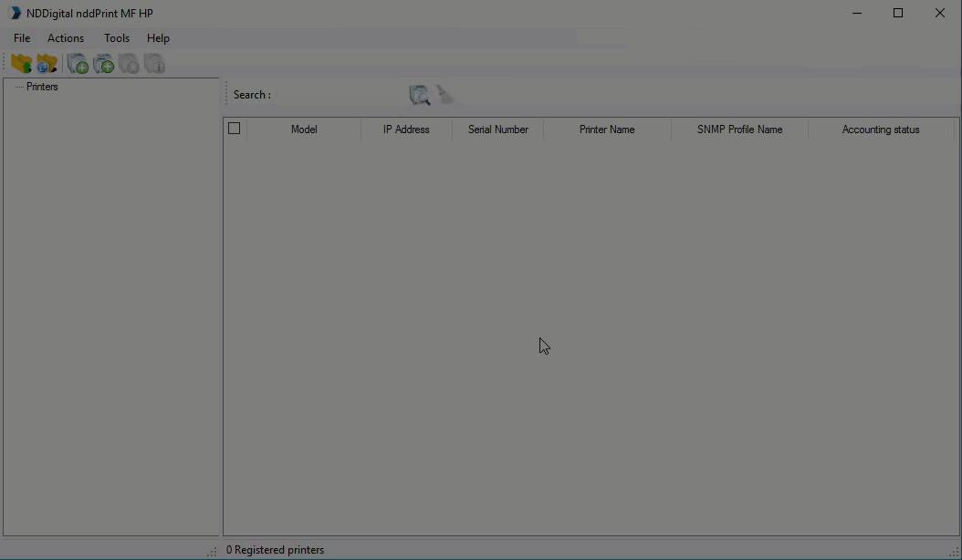Select the Printers tree root node
The width and height of the screenshot is (962, 560).
(x=42, y=87)
